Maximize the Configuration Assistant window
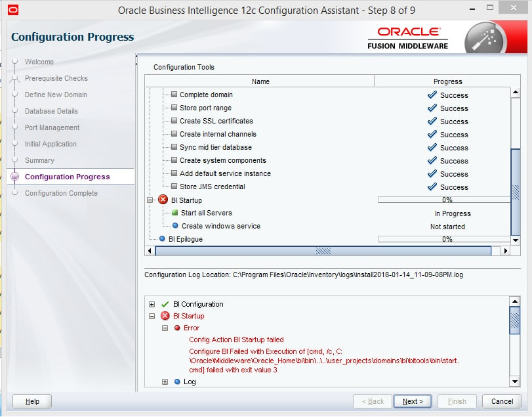 click(x=490, y=7)
